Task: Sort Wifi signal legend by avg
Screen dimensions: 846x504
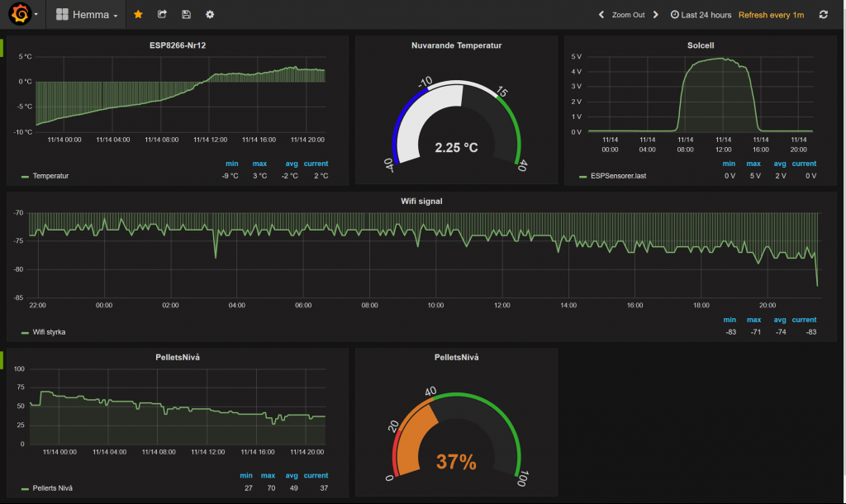Action: 780,320
